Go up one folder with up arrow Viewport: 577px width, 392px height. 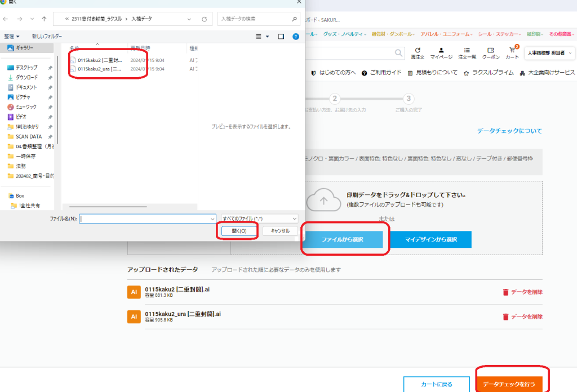(44, 19)
